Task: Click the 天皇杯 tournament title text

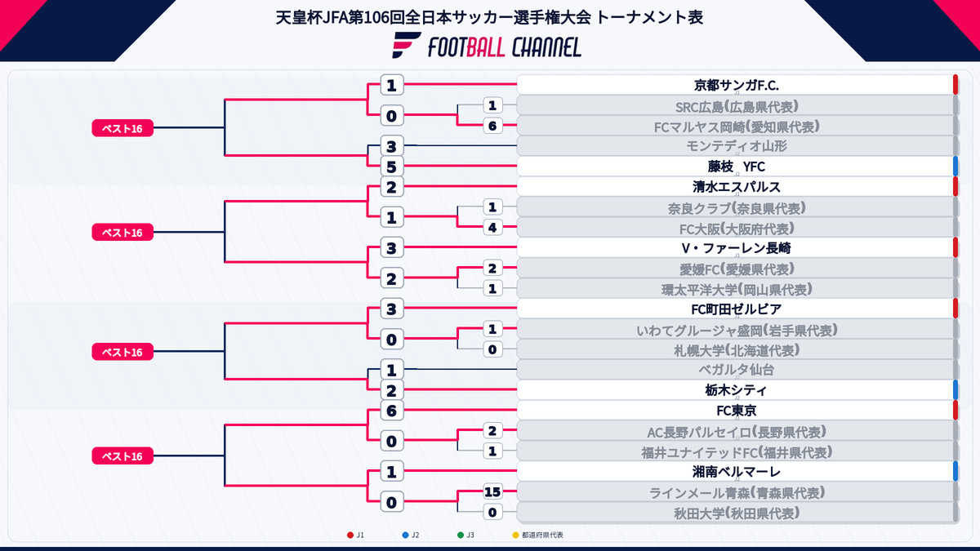Action: tap(489, 16)
